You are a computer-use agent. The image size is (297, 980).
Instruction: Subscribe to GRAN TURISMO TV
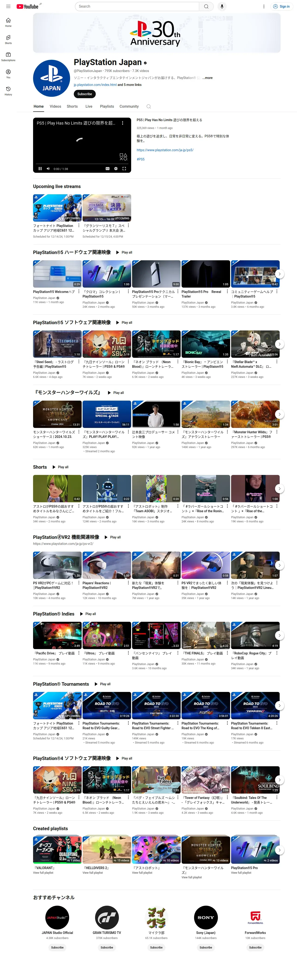pyautogui.click(x=107, y=947)
